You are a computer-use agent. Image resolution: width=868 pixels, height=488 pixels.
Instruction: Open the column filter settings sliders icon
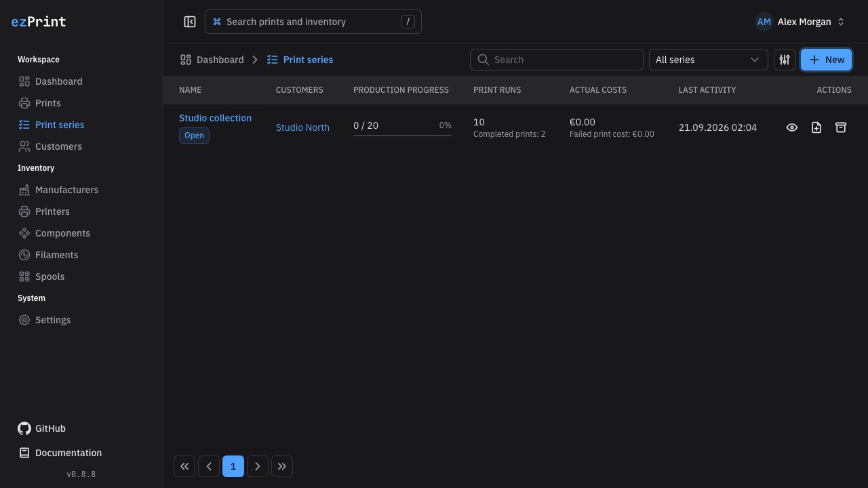pos(785,60)
